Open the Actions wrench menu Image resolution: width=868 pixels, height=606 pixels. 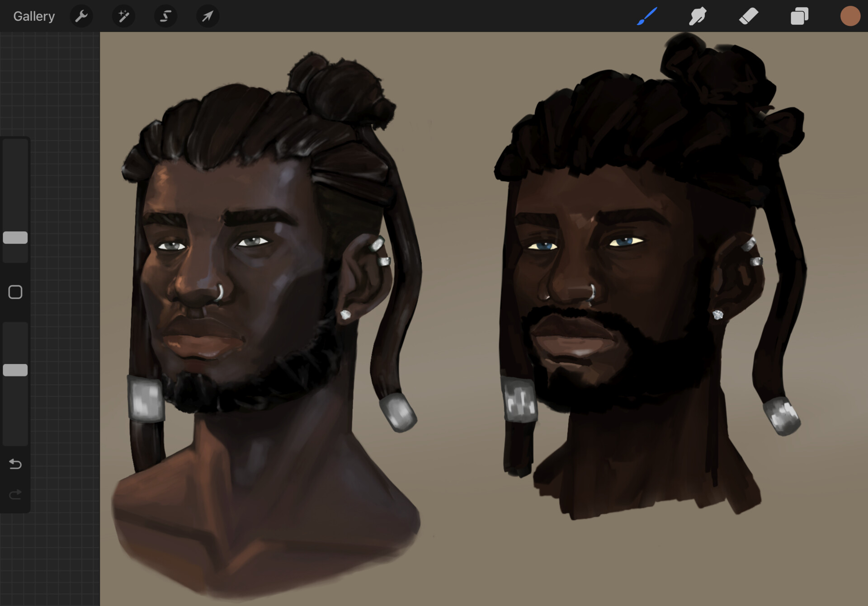(81, 16)
